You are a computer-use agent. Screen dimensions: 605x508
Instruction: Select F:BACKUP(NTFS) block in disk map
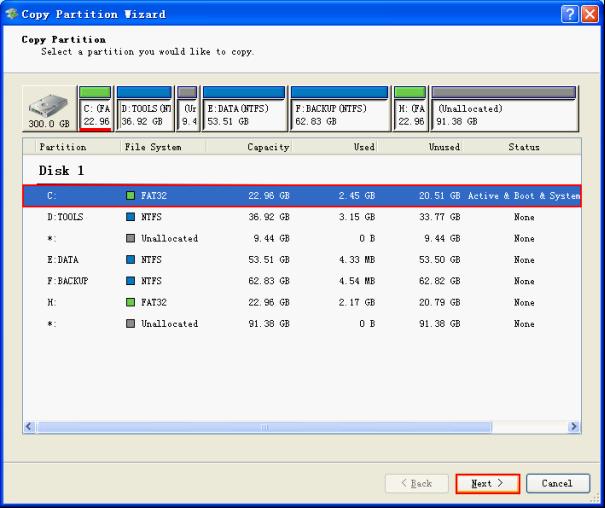pos(338,110)
